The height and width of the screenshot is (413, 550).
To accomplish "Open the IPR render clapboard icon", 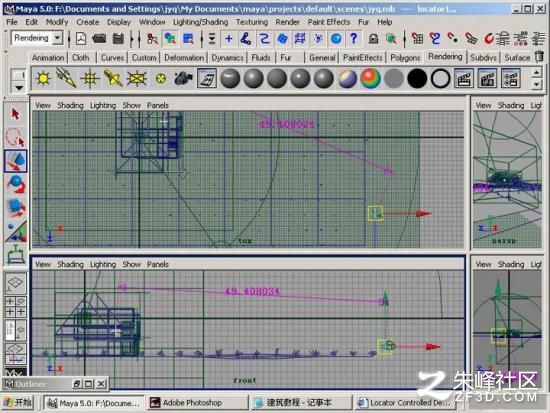I will coord(487,78).
